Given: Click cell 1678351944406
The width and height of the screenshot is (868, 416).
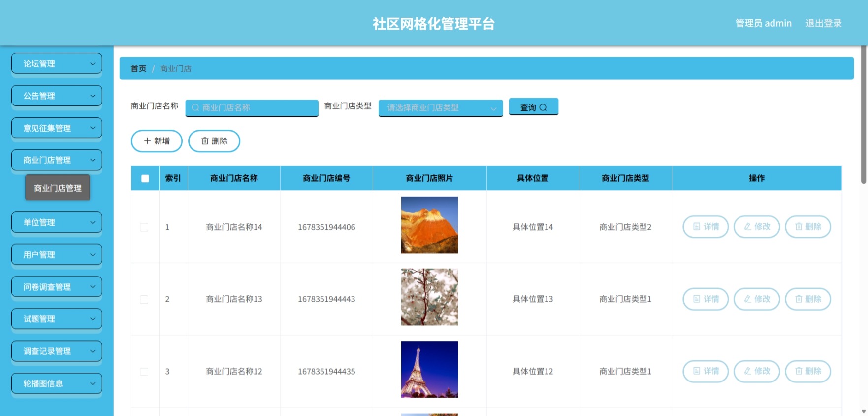Looking at the screenshot, I should point(326,227).
